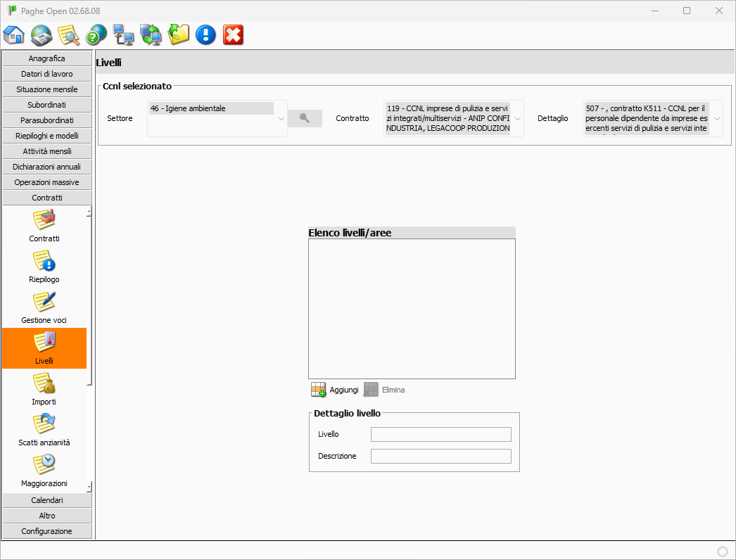The height and width of the screenshot is (560, 736).
Task: Expand the Contratto dropdown arrow
Action: (518, 118)
